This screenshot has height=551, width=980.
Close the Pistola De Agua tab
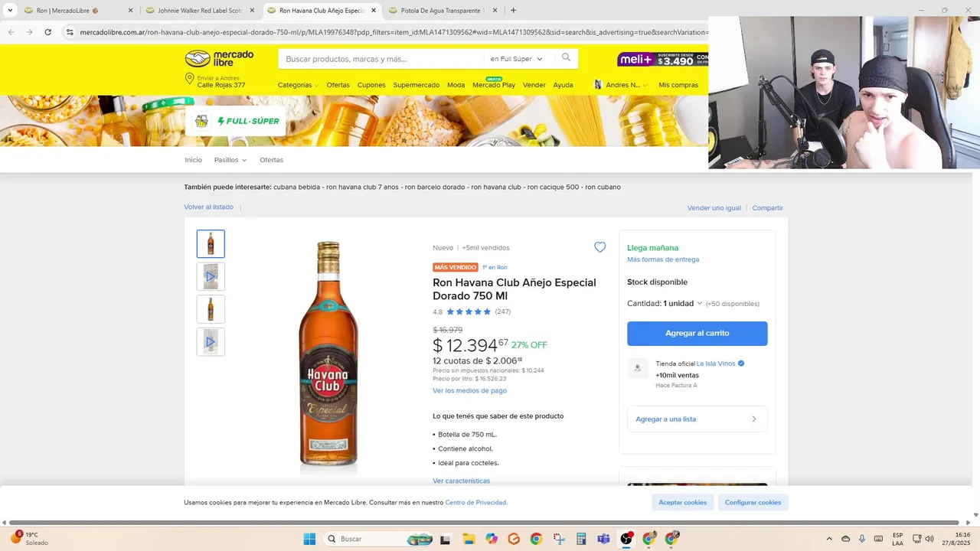(x=495, y=11)
